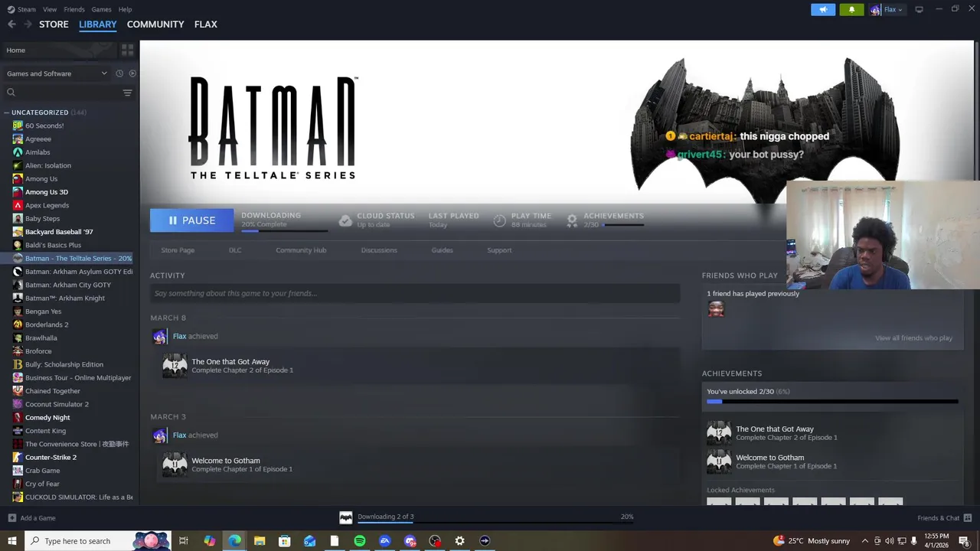Select Aimlabs in game list

38,152
